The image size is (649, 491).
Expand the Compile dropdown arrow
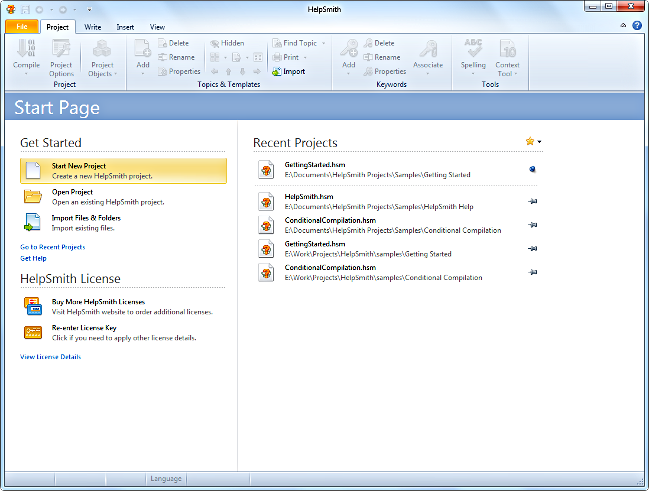point(26,74)
